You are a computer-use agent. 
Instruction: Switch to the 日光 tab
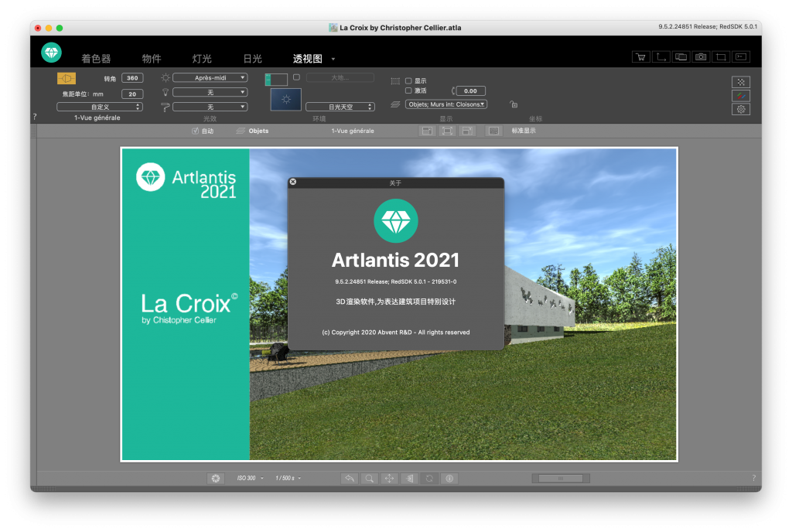253,59
